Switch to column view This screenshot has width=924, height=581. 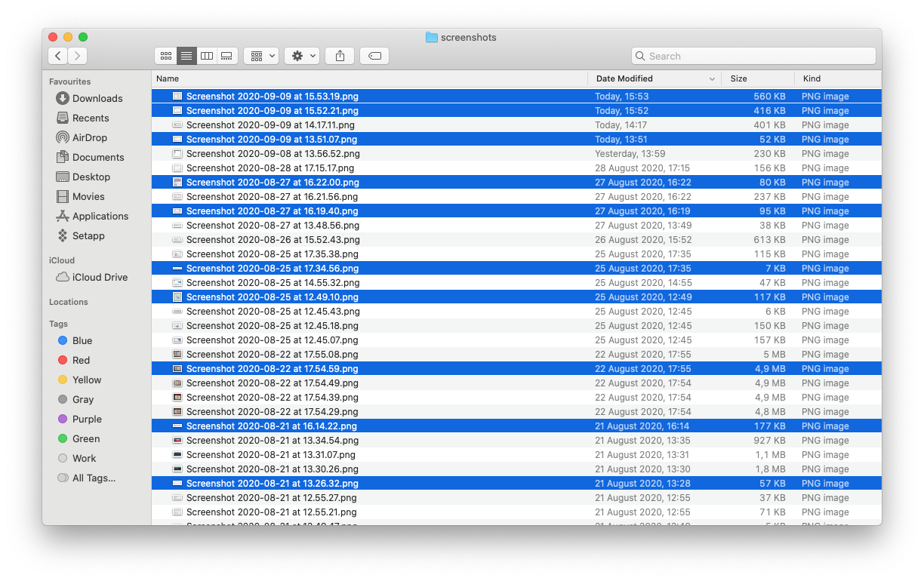(x=206, y=55)
